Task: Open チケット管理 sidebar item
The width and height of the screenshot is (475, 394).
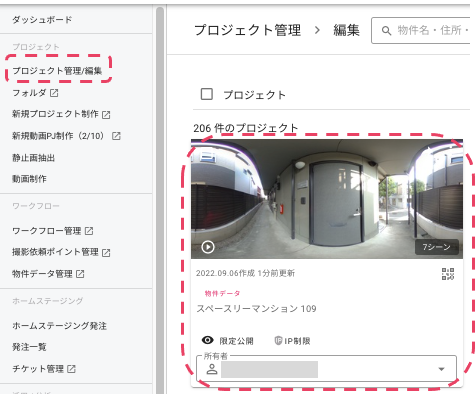Action: click(38, 369)
